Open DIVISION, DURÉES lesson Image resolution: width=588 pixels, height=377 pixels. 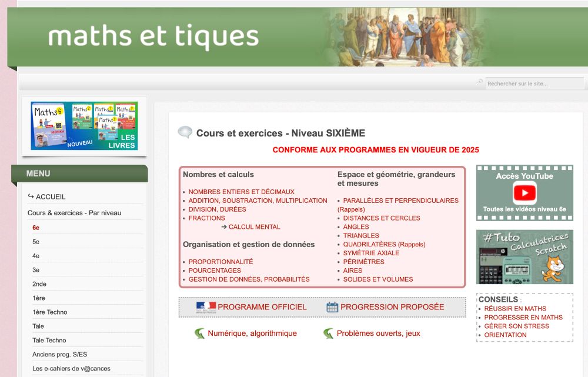tap(218, 209)
